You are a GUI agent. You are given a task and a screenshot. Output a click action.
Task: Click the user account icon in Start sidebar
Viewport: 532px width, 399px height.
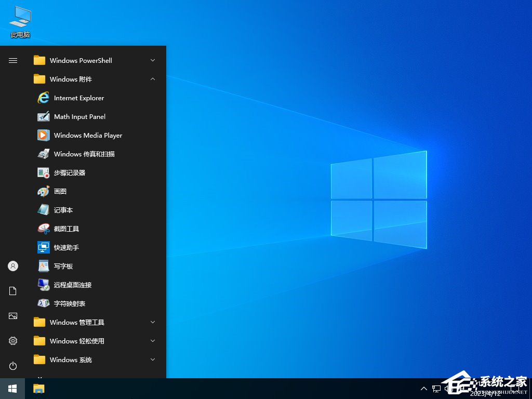pyautogui.click(x=13, y=266)
